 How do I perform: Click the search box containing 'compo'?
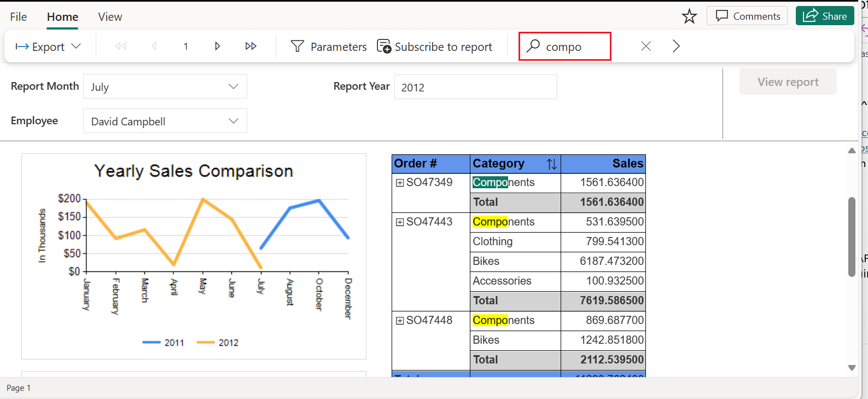pos(564,47)
